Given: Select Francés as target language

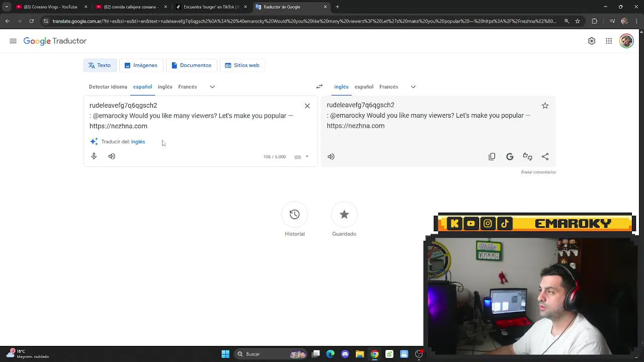Looking at the screenshot, I should pyautogui.click(x=389, y=87).
